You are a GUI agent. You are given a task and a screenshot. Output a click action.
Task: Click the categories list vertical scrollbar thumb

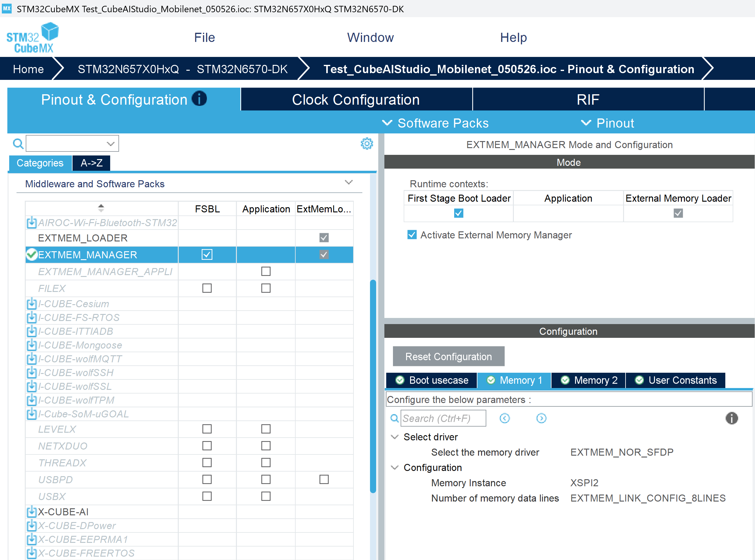[373, 386]
